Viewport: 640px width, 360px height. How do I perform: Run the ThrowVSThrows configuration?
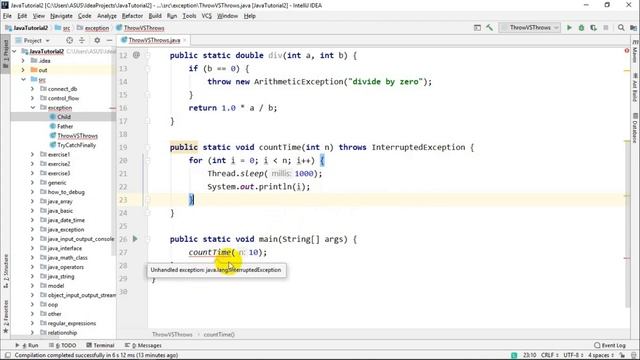pos(569,28)
